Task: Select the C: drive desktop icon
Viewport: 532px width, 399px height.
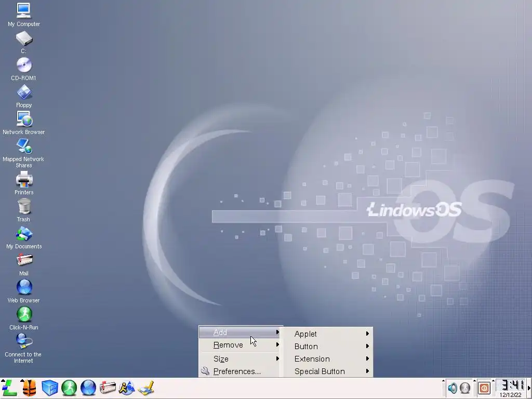Action: [24, 42]
